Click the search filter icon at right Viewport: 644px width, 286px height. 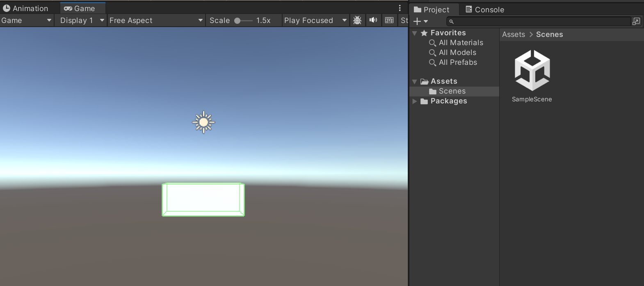[x=636, y=21]
